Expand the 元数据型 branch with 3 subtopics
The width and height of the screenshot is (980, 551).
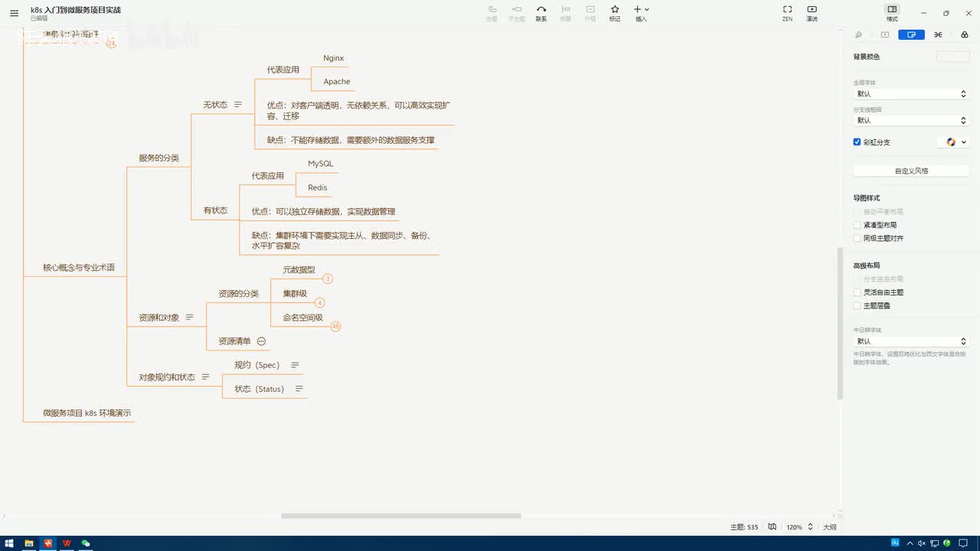tap(328, 279)
